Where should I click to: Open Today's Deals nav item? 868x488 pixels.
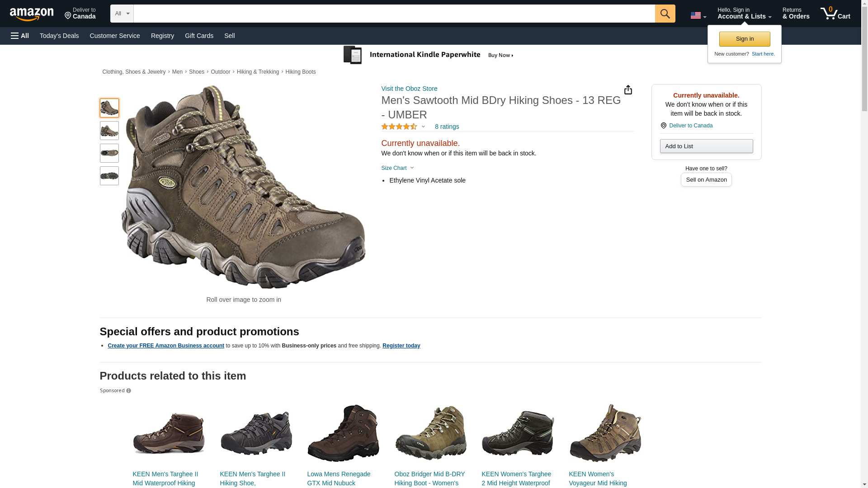tap(59, 36)
